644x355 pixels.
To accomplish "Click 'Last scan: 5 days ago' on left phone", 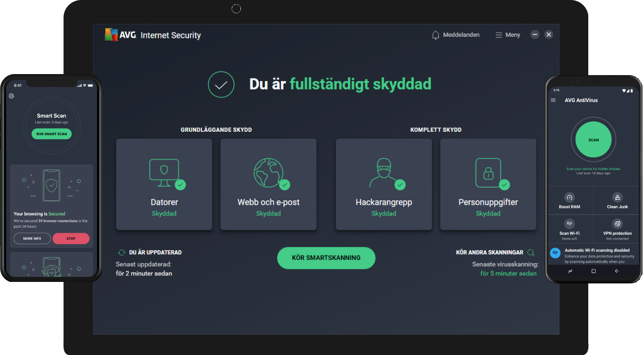I will click(x=51, y=122).
